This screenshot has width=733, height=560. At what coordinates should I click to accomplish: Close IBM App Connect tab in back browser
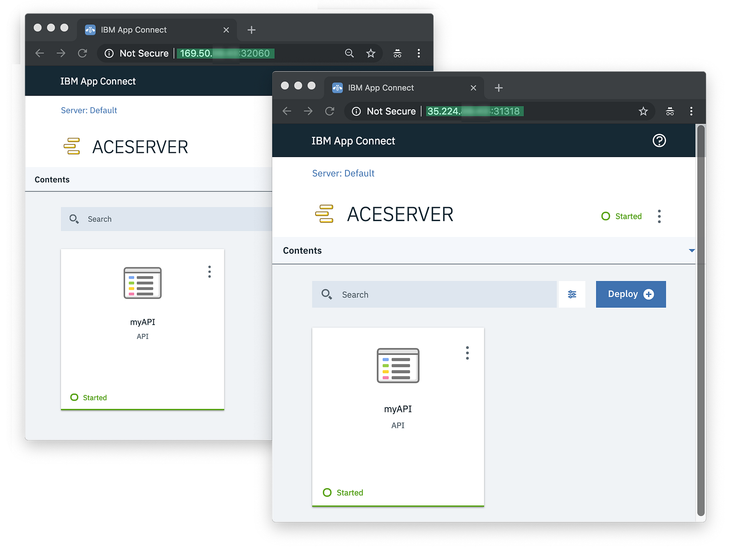[x=226, y=30]
